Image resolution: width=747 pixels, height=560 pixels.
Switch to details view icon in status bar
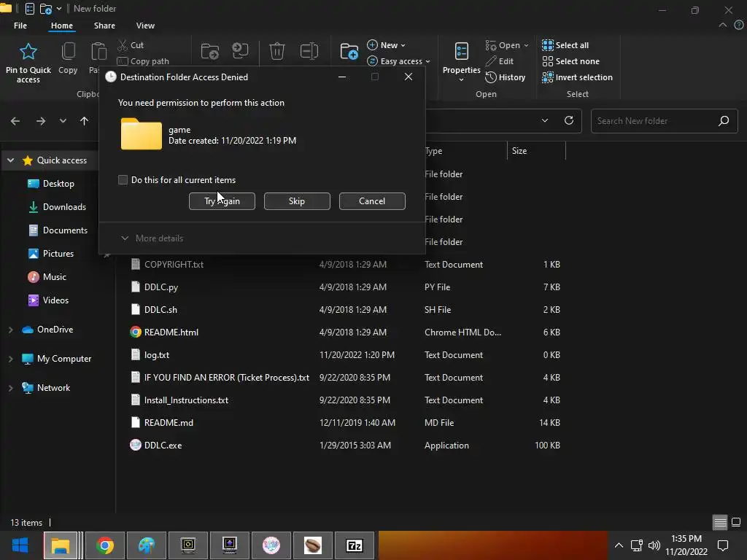(x=720, y=522)
